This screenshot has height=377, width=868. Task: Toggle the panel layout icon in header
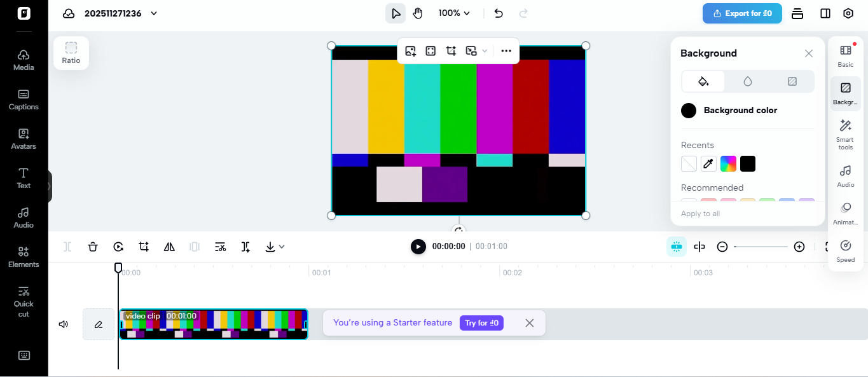[x=825, y=13]
